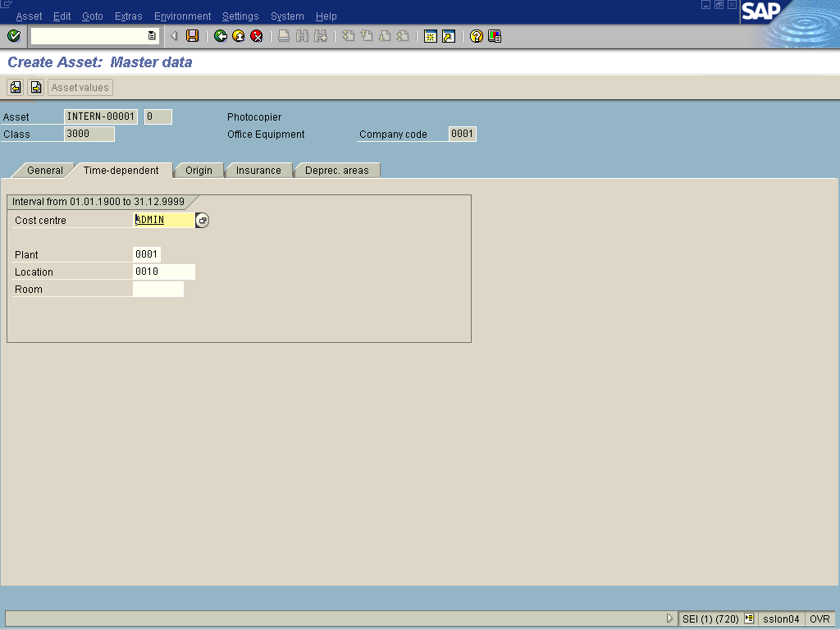This screenshot has height=630, width=840.
Task: Open the Environment menu
Action: pos(182,16)
